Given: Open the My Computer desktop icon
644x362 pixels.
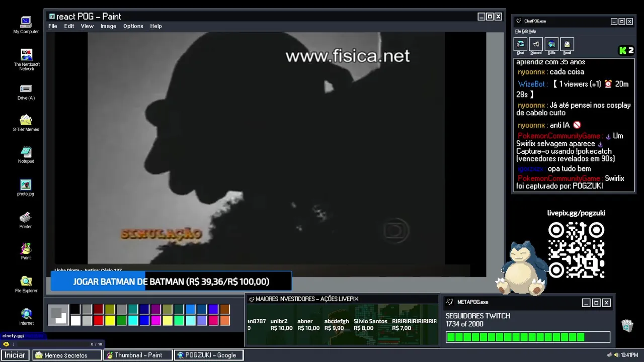Looking at the screenshot, I should 26,25.
